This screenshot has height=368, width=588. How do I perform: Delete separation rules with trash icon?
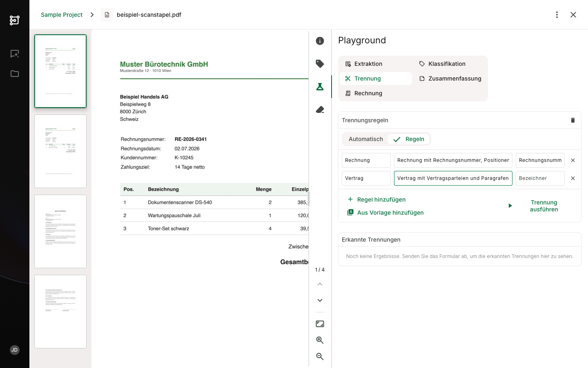click(573, 120)
